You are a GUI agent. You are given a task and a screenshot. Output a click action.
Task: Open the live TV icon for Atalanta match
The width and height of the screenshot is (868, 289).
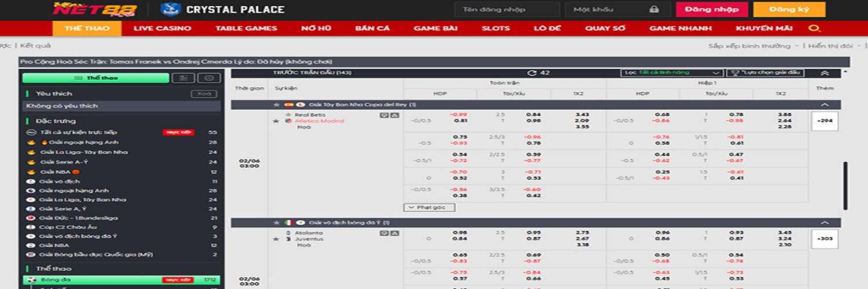[384, 233]
